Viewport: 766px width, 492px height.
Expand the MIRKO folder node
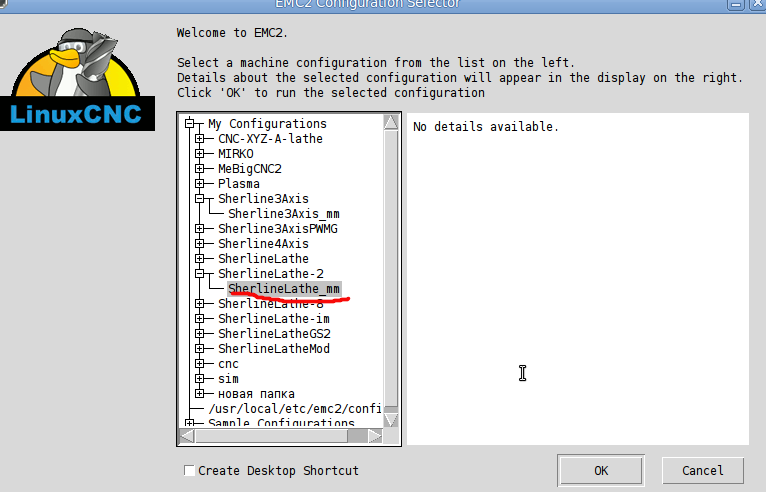(x=199, y=153)
